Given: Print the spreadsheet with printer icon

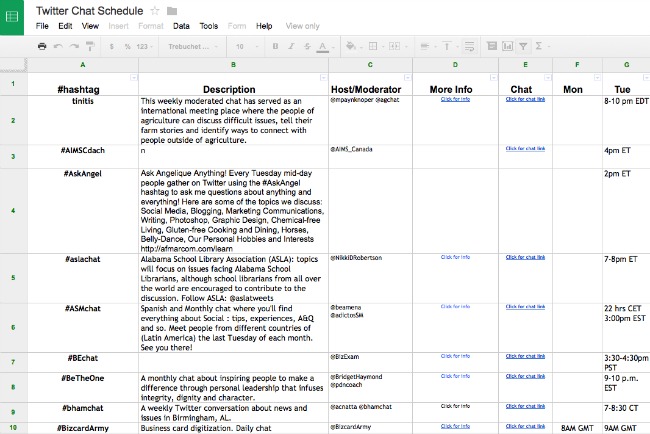Looking at the screenshot, I should coord(42,46).
